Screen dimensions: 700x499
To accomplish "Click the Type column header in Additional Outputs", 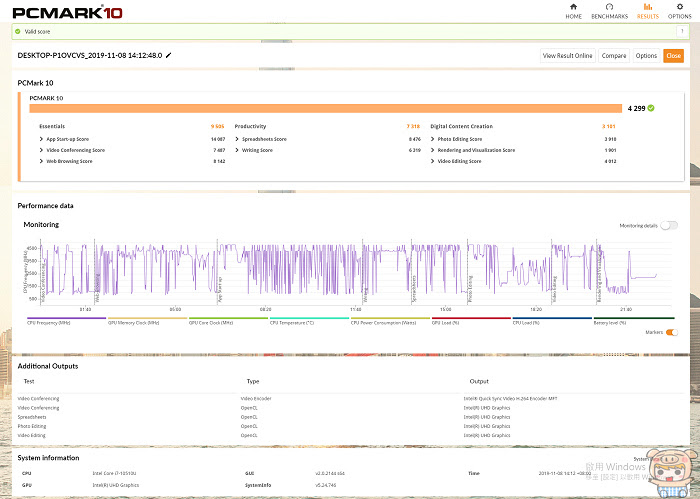I will (x=253, y=381).
